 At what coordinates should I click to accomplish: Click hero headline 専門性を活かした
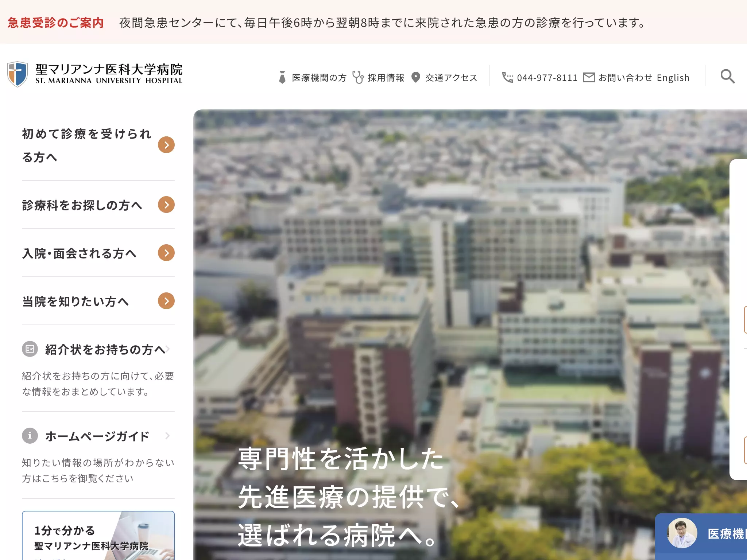(341, 459)
